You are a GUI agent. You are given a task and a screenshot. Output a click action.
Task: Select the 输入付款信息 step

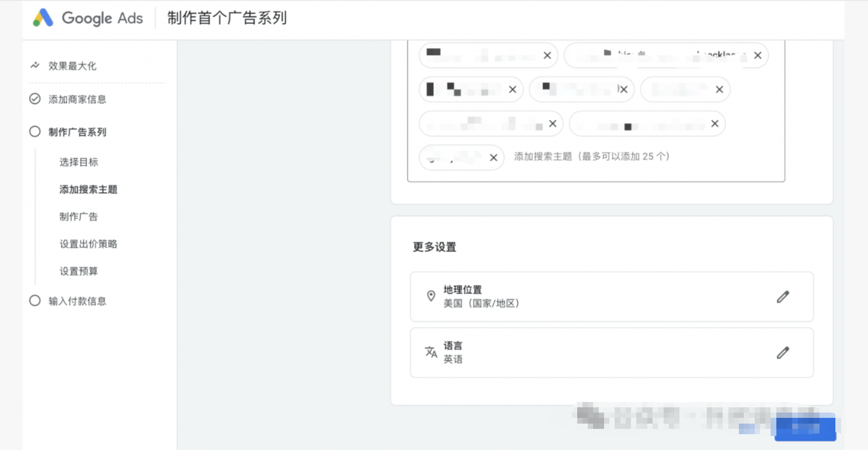(77, 301)
